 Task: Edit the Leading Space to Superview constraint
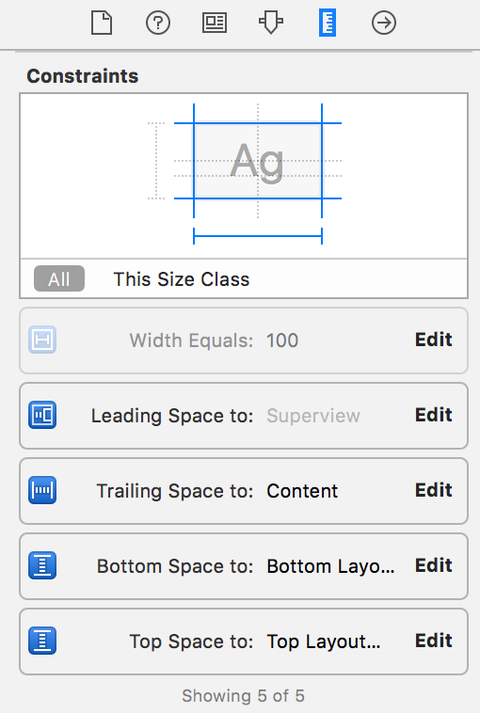point(433,415)
